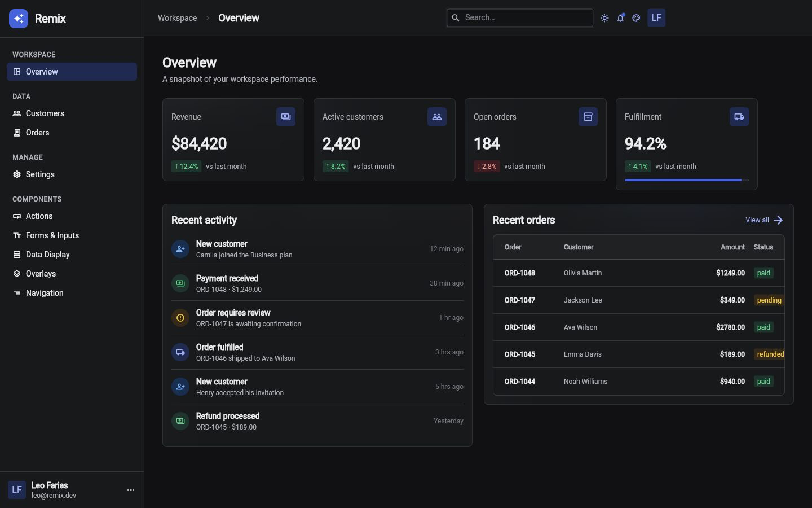The height and width of the screenshot is (508, 812).
Task: Click the LF avatar in top bar
Action: pos(656,18)
